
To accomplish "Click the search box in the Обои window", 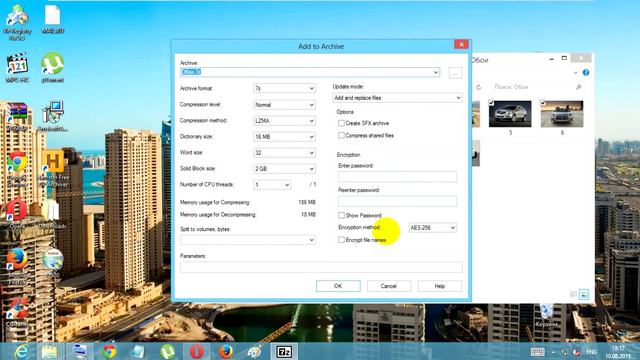I will pyautogui.click(x=536, y=87).
